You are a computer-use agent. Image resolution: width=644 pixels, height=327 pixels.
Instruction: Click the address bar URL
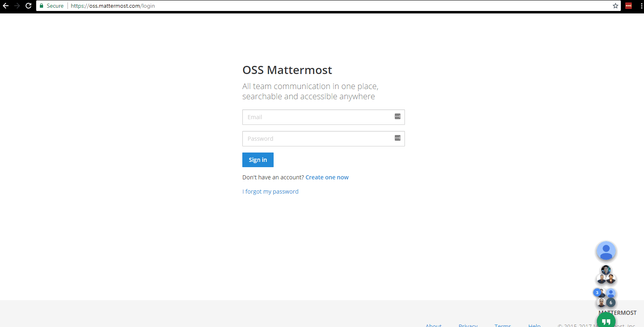click(113, 6)
